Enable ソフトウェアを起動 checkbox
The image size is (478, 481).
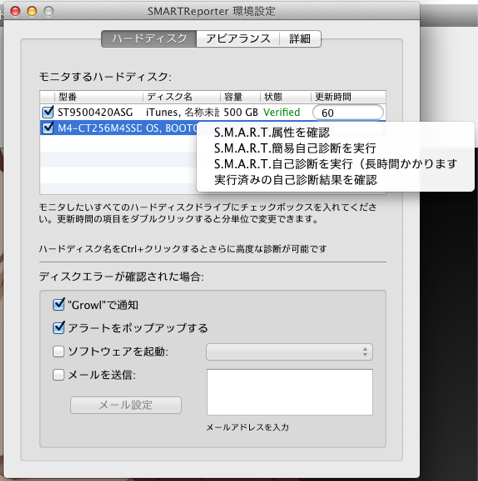click(x=59, y=351)
